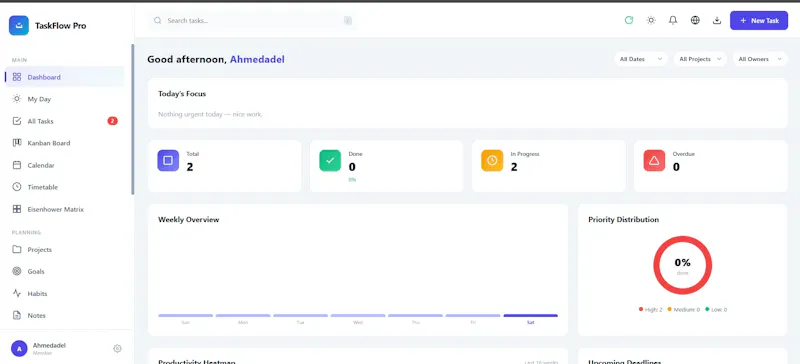This screenshot has width=800, height=364.
Task: Click the slash shortcut hint in search box
Action: (348, 21)
